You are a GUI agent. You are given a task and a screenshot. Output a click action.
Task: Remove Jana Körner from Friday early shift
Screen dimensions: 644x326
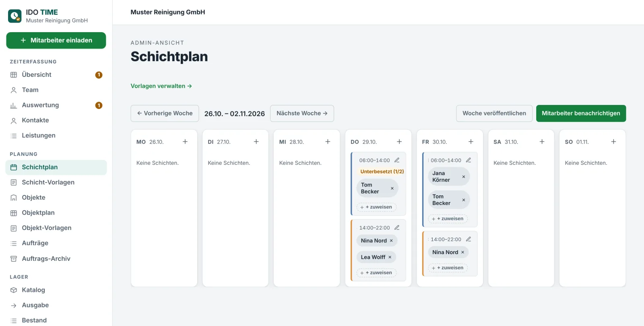tap(464, 177)
